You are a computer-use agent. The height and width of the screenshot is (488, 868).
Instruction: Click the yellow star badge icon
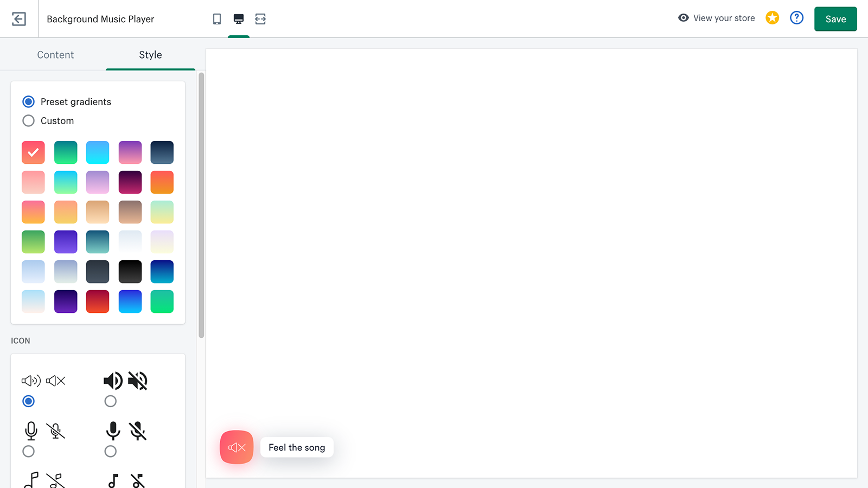coord(772,18)
